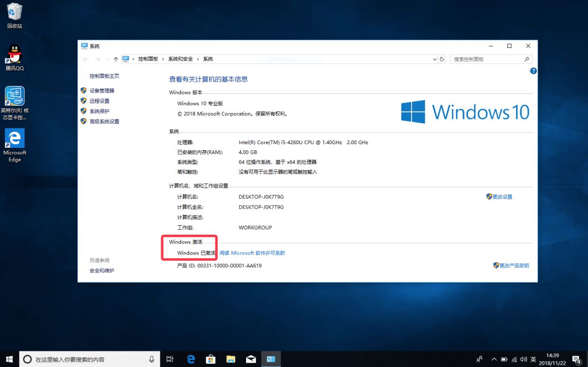This screenshot has height=367, width=588.
Task: Expand the breadcrumb arrow after 系统和安全
Action: pos(198,59)
